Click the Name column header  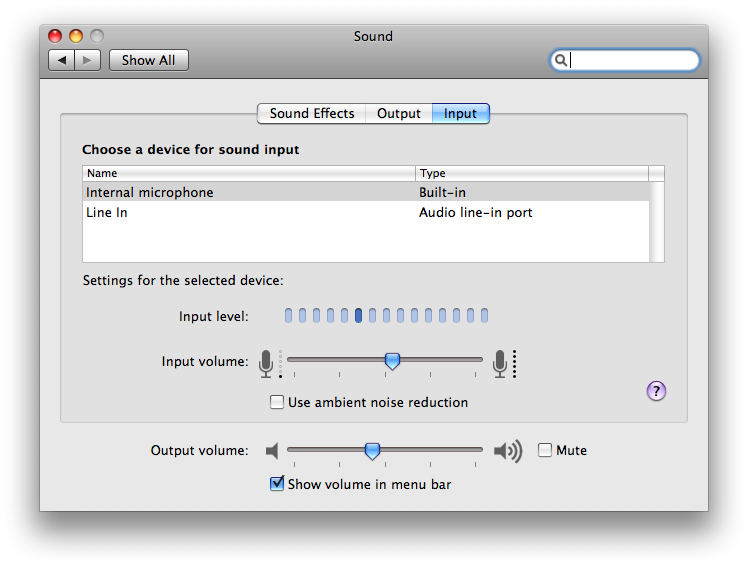tap(249, 173)
